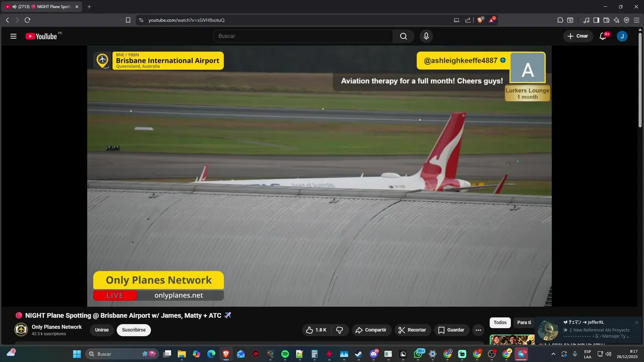Open File Explorer from taskbar
The image size is (644, 362).
coord(182,354)
